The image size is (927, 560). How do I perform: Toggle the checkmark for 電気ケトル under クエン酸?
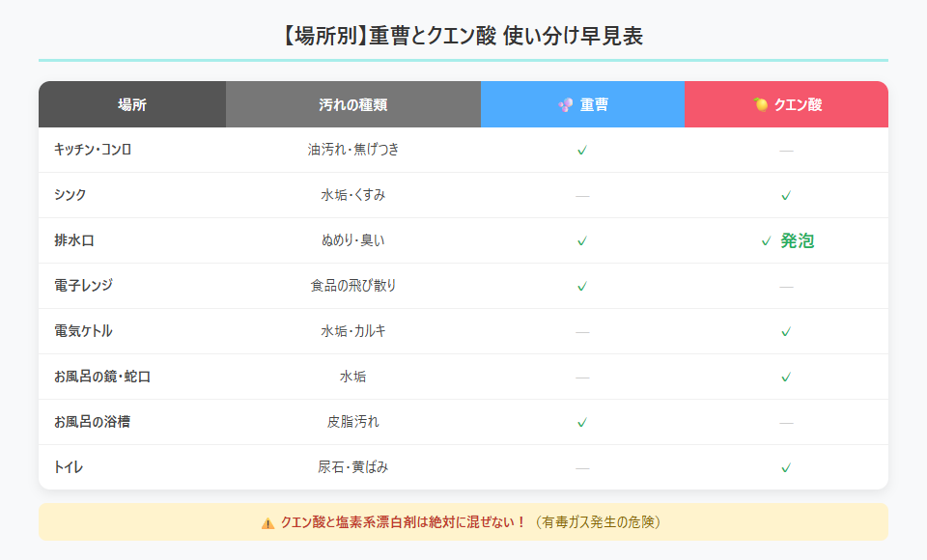click(x=787, y=331)
